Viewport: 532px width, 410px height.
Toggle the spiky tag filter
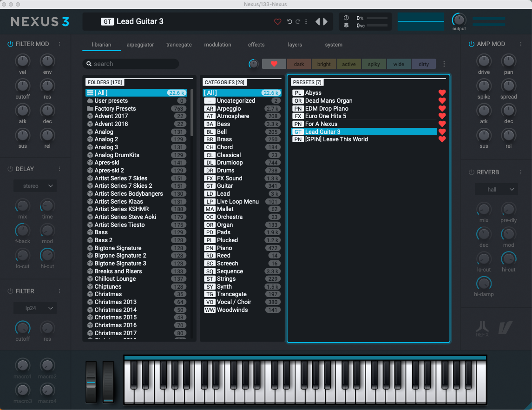tap(374, 64)
